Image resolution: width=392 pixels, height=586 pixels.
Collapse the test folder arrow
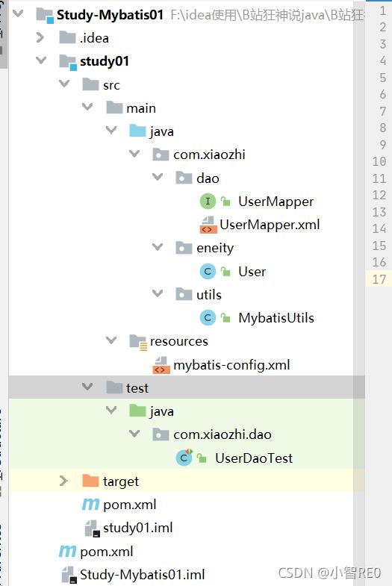(x=87, y=387)
